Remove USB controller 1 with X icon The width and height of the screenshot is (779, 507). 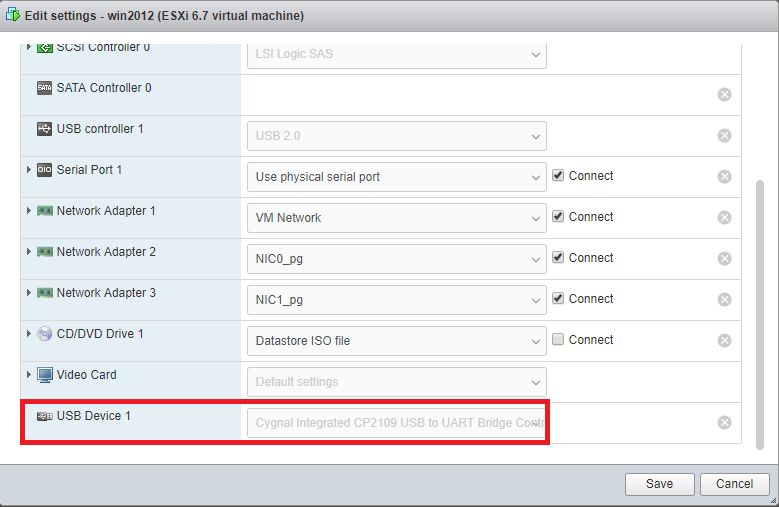(724, 136)
